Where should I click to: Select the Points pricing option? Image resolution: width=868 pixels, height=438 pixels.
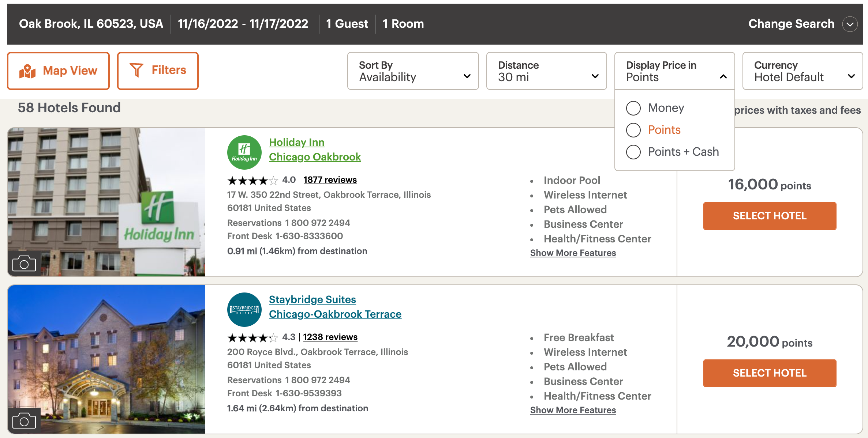(633, 130)
